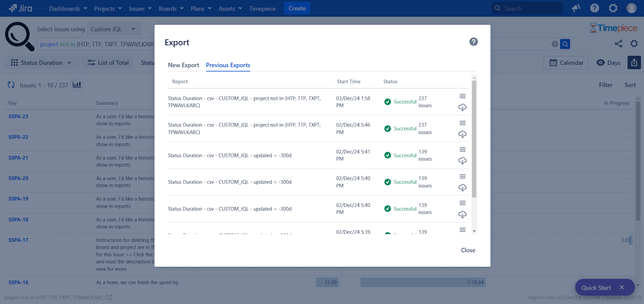Click the Timepiece share icon

[618, 44]
